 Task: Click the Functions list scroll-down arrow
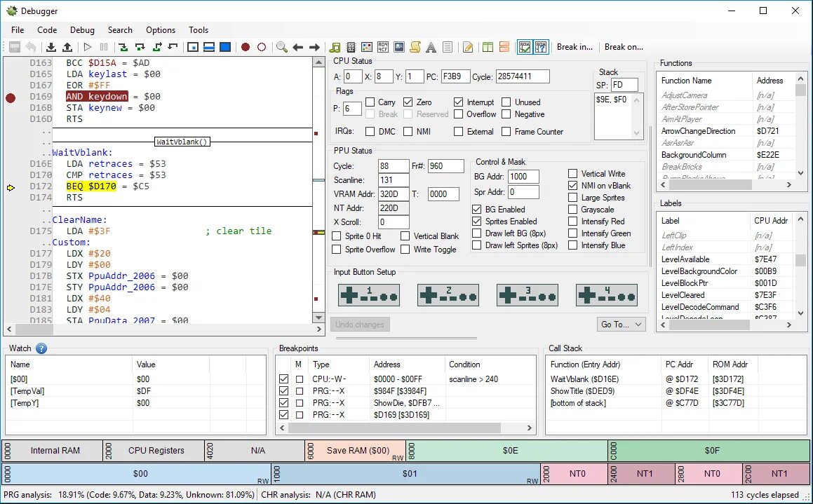(801, 173)
